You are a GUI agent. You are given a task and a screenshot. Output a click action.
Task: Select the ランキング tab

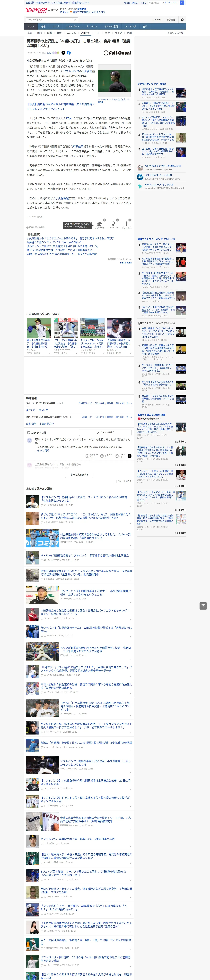point(130,27)
